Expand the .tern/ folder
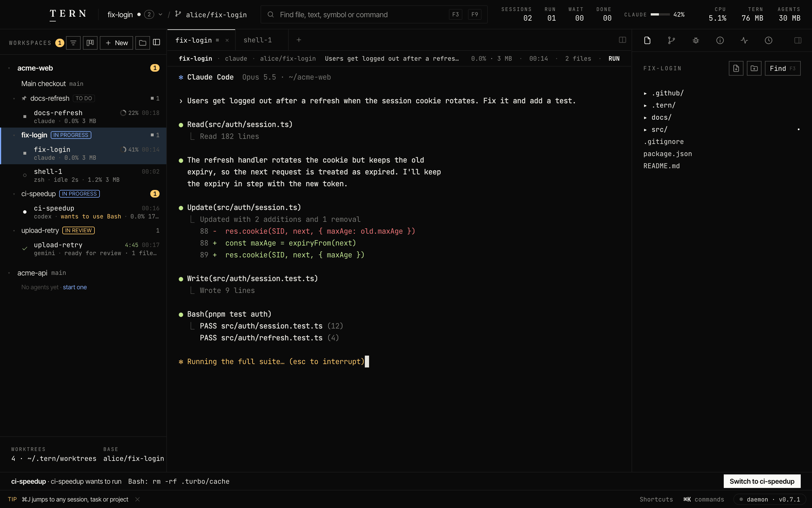812x508 pixels. tap(645, 106)
